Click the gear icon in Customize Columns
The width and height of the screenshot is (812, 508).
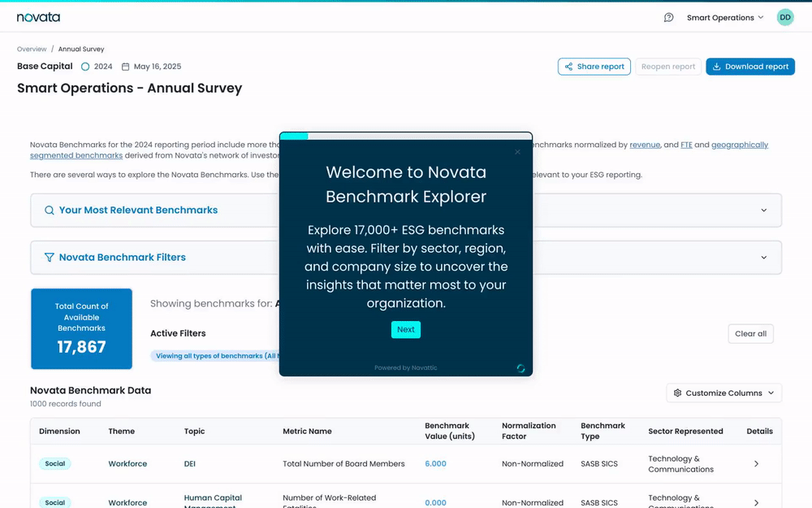point(677,393)
